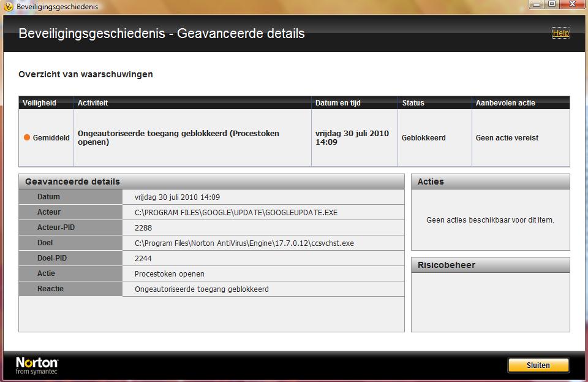The image size is (588, 382).
Task: Click the Norton from Symantec logo
Action: [37, 365]
